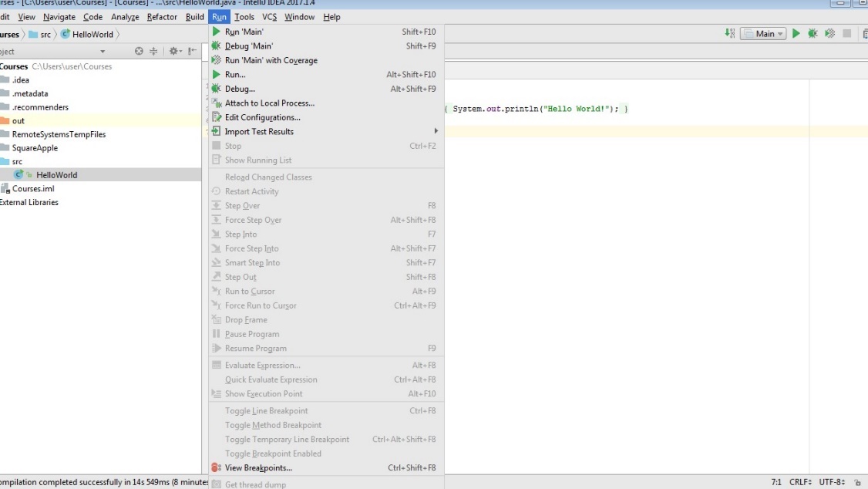Open the Project panel gear settings
This screenshot has width=868, height=489.
point(174,52)
